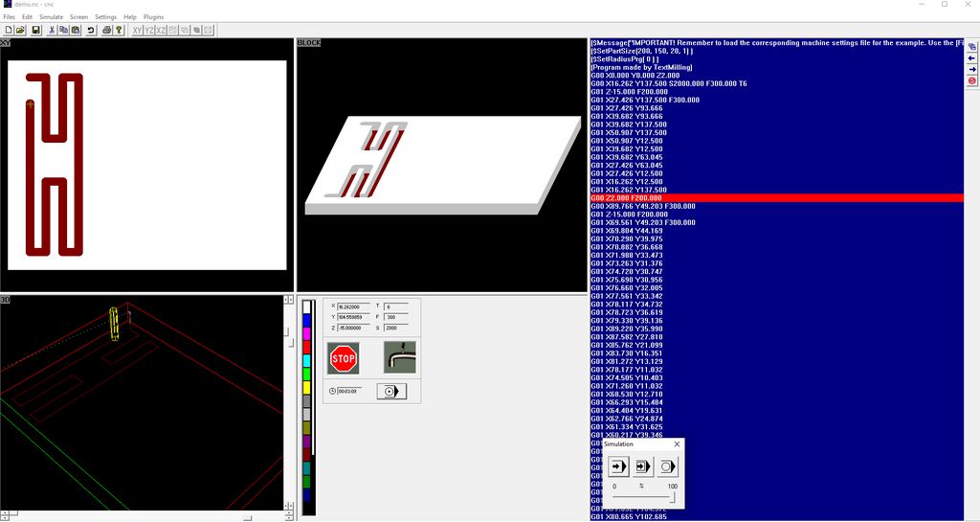980x522 pixels.
Task: Click the vertical scrollbar of the 3D view
Action: coord(289,403)
